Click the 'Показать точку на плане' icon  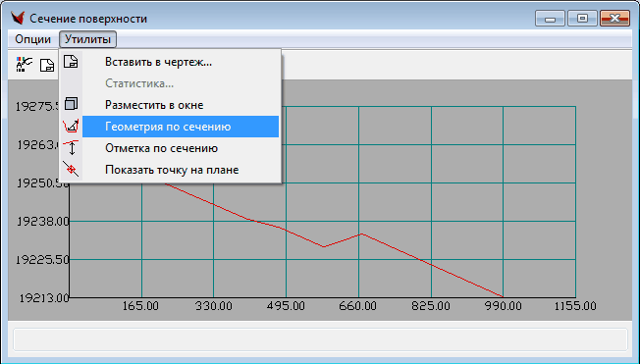click(x=71, y=169)
